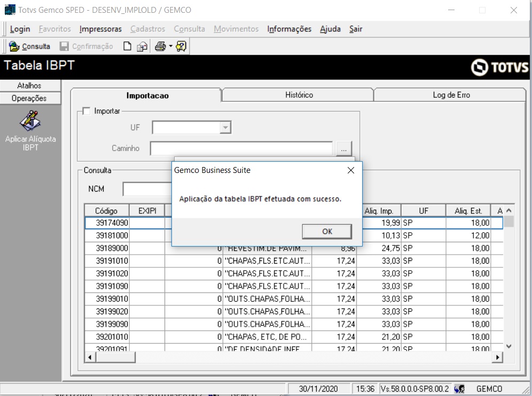Screen dimensions: 532x396
Task: Switch to the Histórico tab
Action: (x=299, y=95)
